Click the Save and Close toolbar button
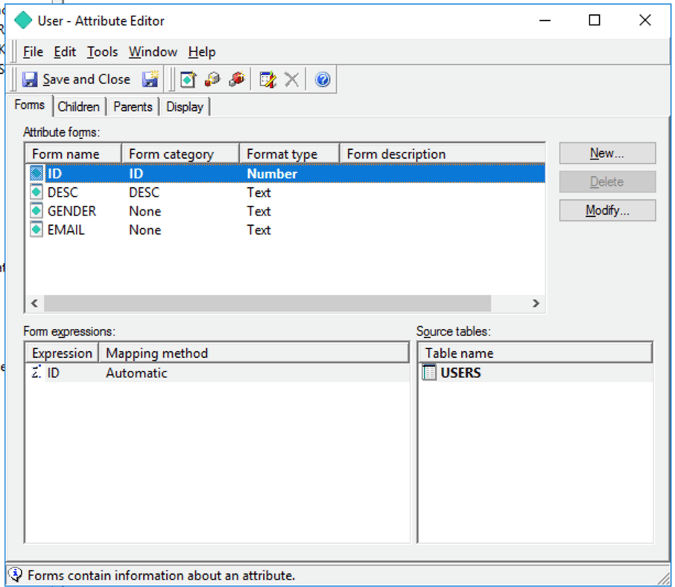The width and height of the screenshot is (675, 587). coord(77,79)
